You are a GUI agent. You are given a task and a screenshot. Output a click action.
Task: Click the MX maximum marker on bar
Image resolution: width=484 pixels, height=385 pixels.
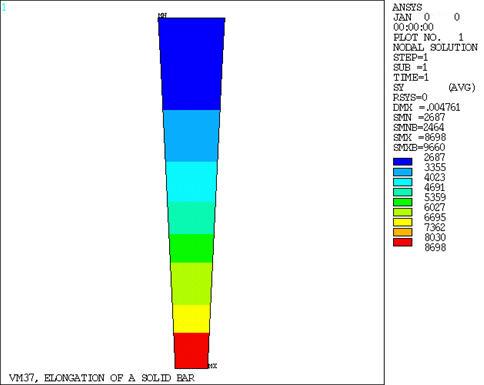[213, 366]
